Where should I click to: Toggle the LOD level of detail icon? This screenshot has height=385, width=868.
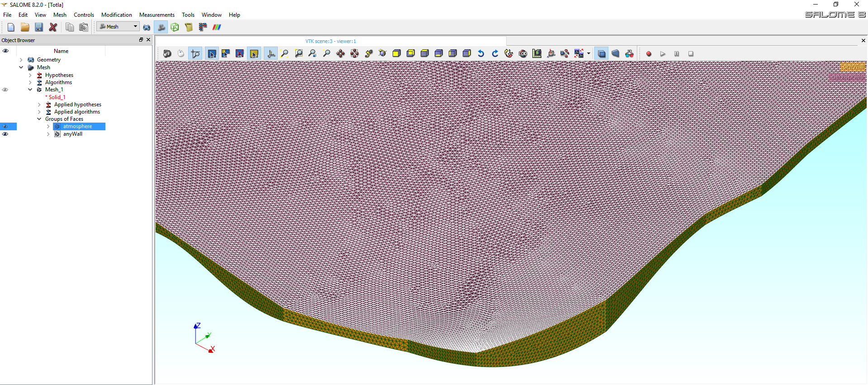[523, 53]
